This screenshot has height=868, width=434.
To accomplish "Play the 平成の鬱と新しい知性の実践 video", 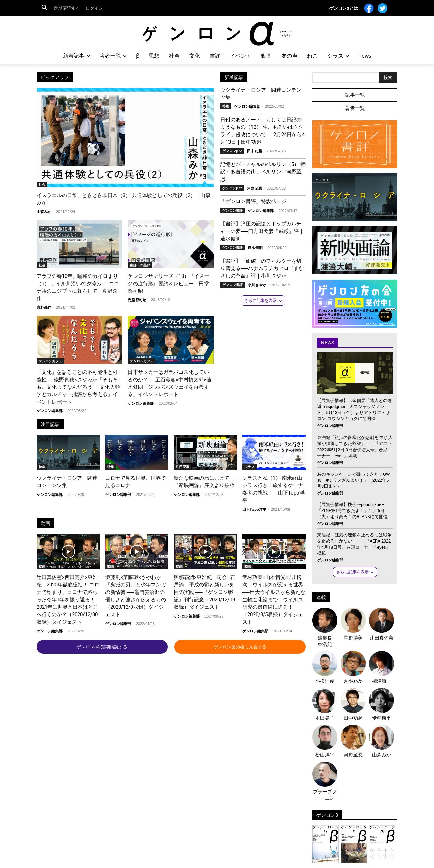I will coord(205,551).
